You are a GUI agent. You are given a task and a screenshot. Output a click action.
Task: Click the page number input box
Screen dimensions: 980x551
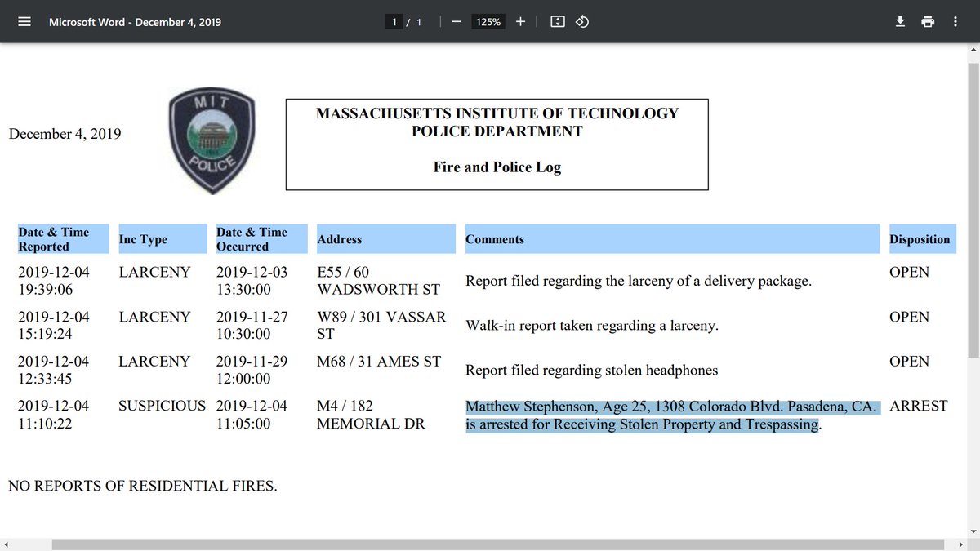394,22
